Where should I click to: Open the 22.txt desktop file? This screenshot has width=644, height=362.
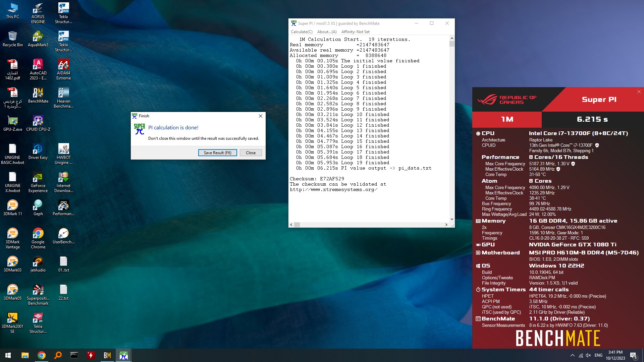[63, 292]
